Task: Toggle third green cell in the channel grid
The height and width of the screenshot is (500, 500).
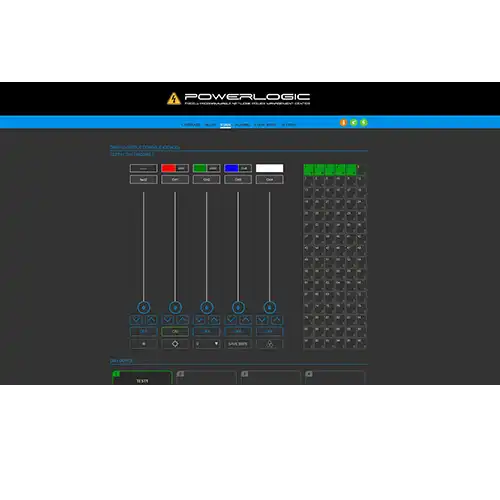Action: click(x=330, y=169)
